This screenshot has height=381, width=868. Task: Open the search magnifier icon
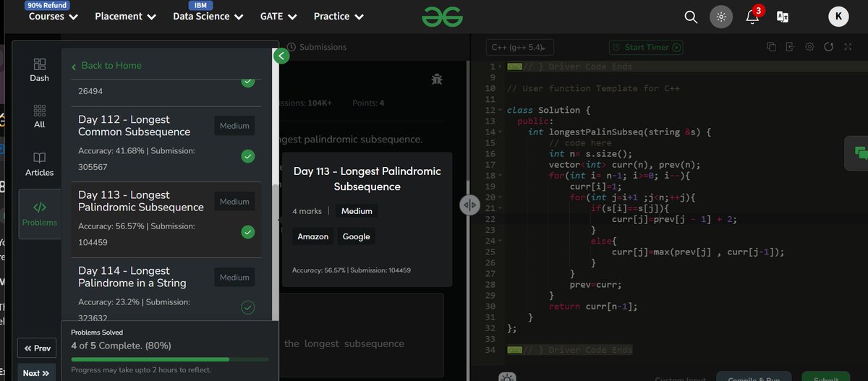(691, 17)
